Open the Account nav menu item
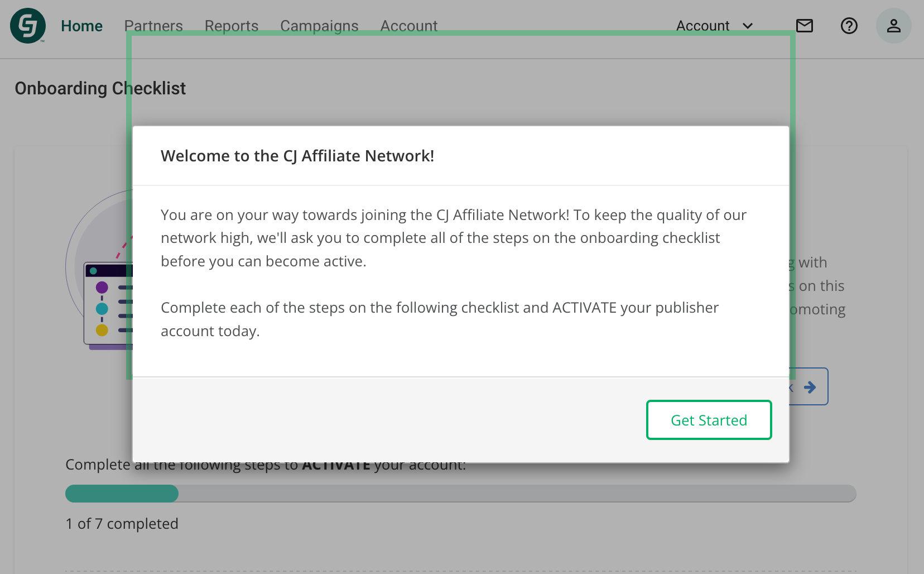924x574 pixels. point(409,26)
